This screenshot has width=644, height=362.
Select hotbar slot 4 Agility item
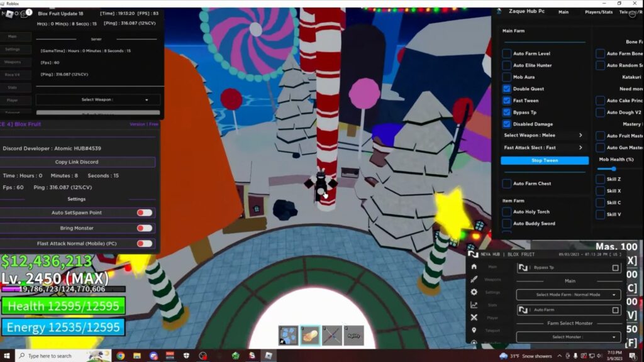click(353, 336)
